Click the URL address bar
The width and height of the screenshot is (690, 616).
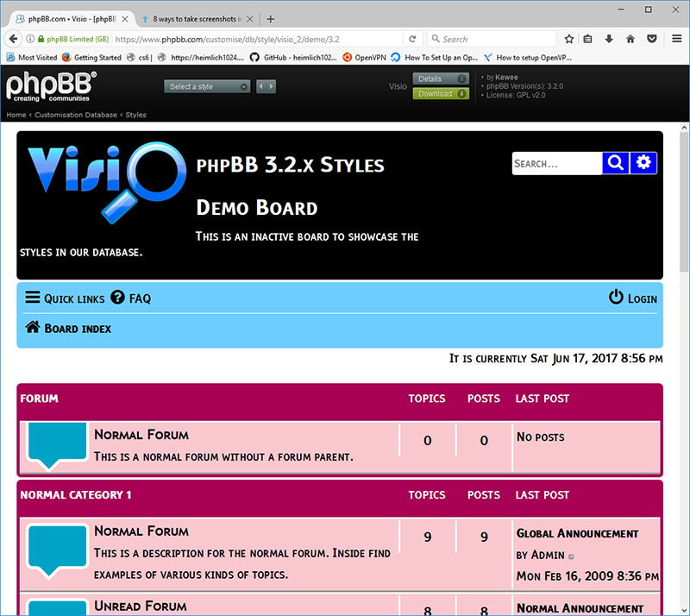257,39
